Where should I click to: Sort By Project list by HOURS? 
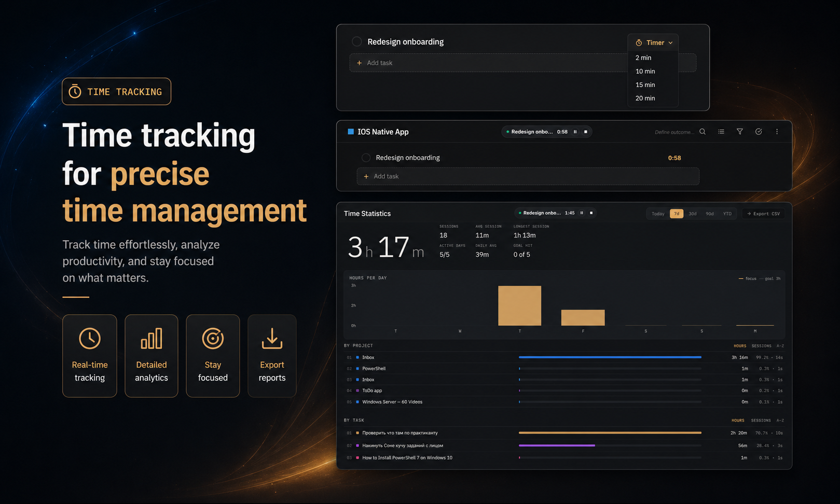pyautogui.click(x=740, y=346)
